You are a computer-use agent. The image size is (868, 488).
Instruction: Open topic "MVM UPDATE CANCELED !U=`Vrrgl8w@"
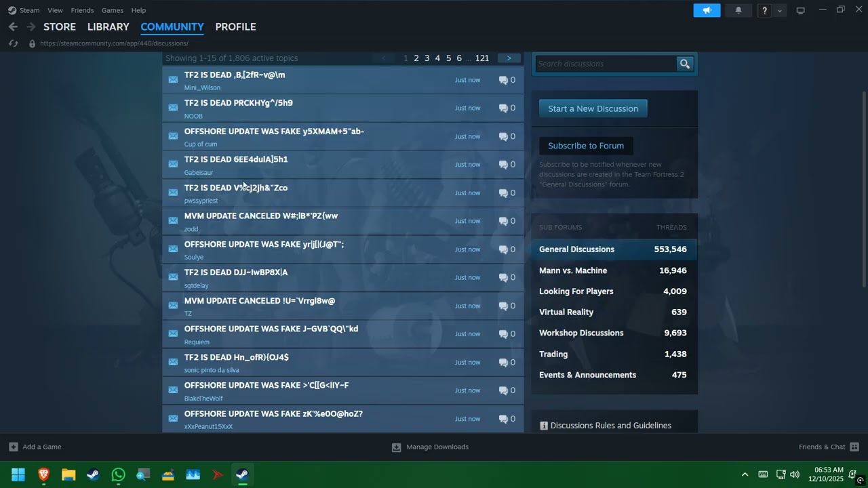[x=260, y=301]
